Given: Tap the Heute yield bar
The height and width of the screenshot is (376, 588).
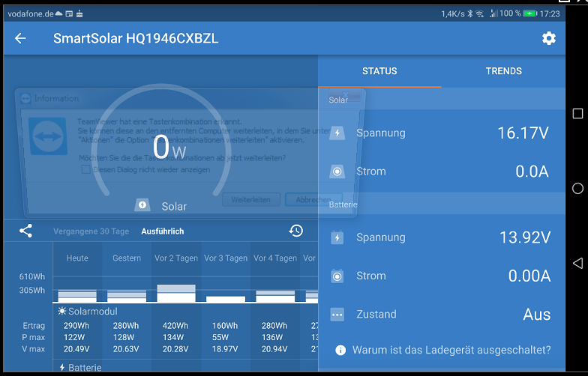Looking at the screenshot, I should (x=77, y=296).
